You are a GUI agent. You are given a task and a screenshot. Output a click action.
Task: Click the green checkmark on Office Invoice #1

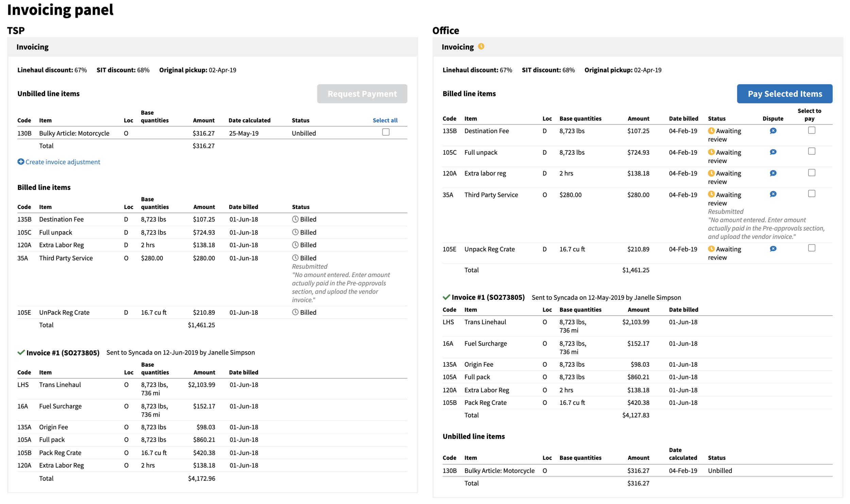(x=446, y=297)
